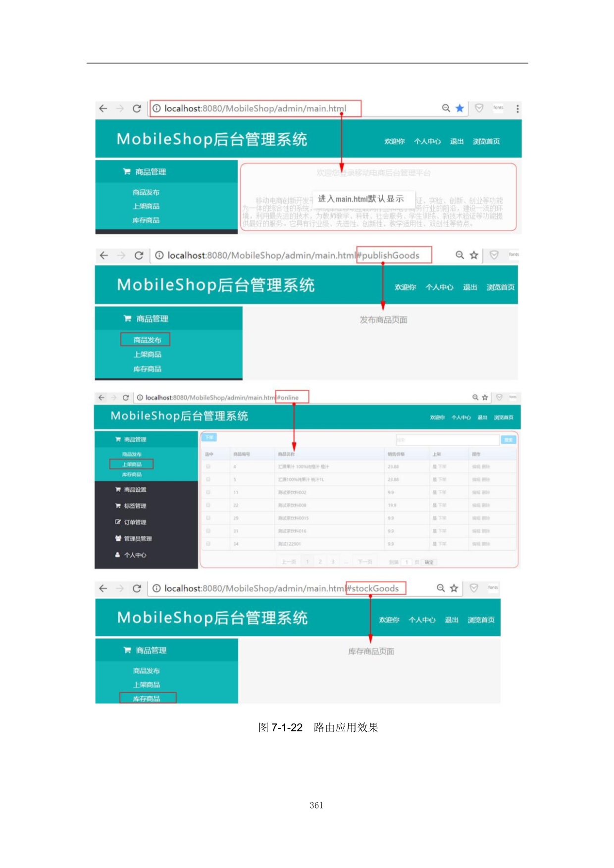The height and width of the screenshot is (868, 614).
Task: Click the 下架 button above the product table
Action: [209, 437]
